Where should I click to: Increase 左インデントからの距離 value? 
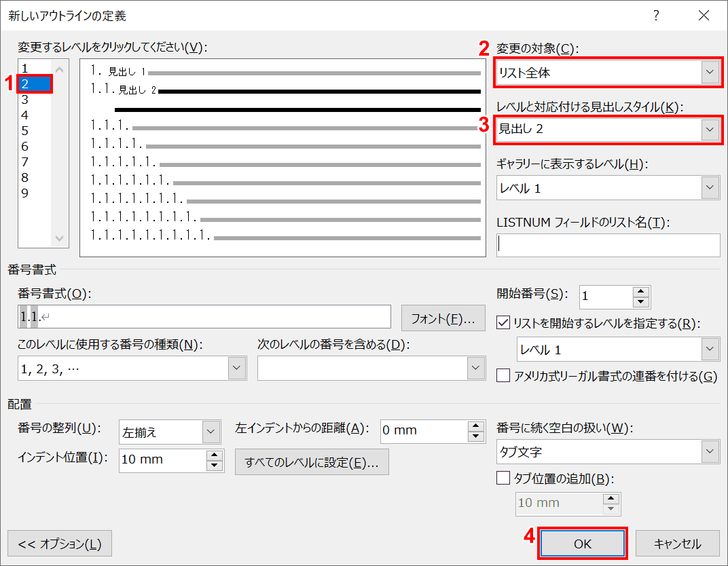coord(476,426)
